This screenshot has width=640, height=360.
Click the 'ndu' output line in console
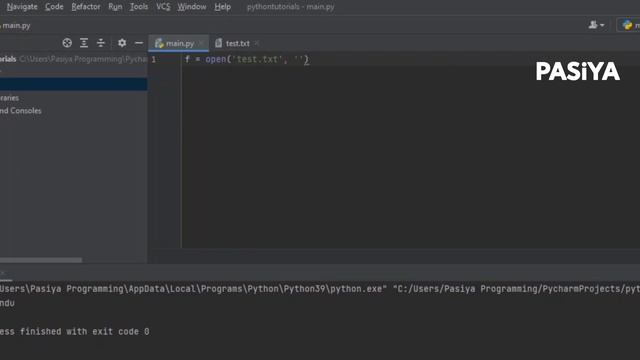(7, 303)
